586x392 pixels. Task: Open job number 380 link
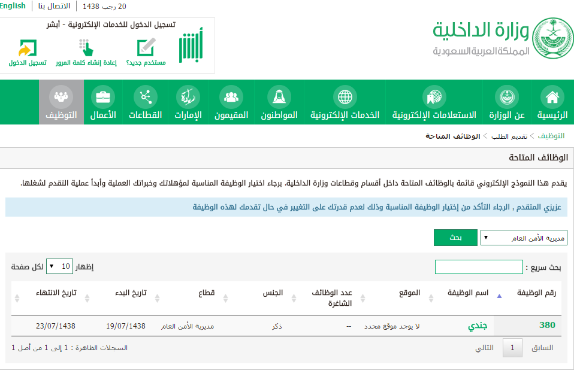point(547,325)
